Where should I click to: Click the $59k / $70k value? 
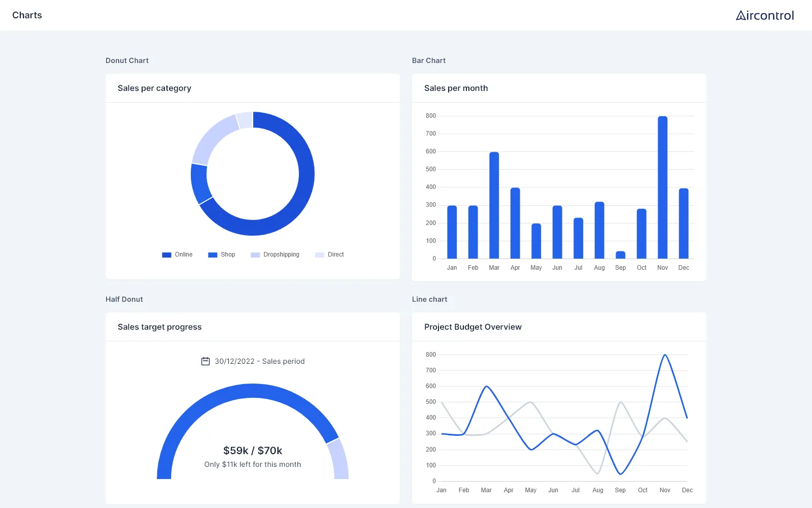pos(253,451)
